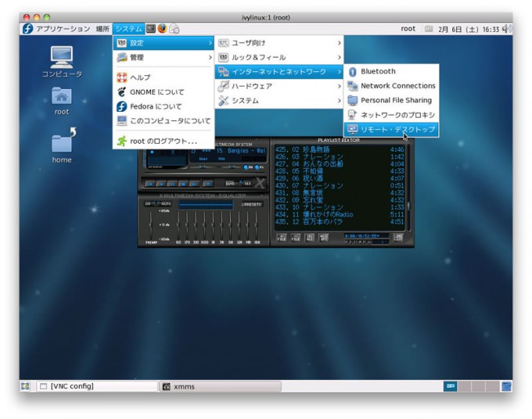Click the next track button in XMMS
Screen dimensions: 532x419
(194, 184)
